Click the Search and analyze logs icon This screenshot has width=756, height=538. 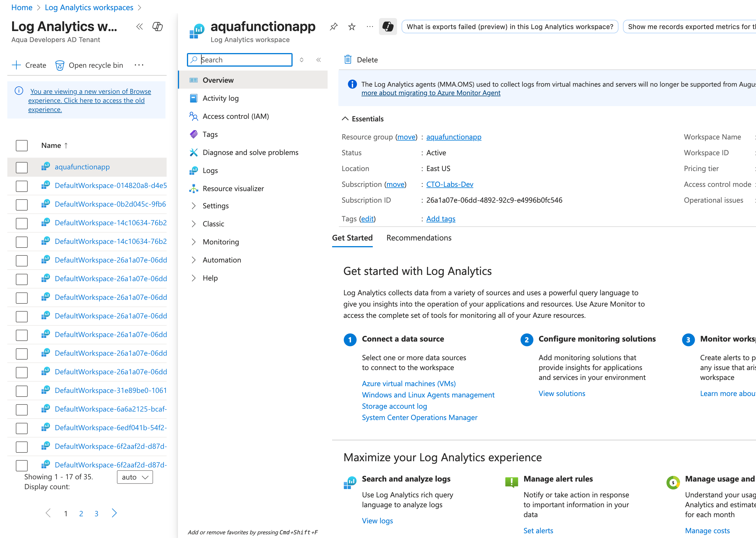tap(350, 482)
